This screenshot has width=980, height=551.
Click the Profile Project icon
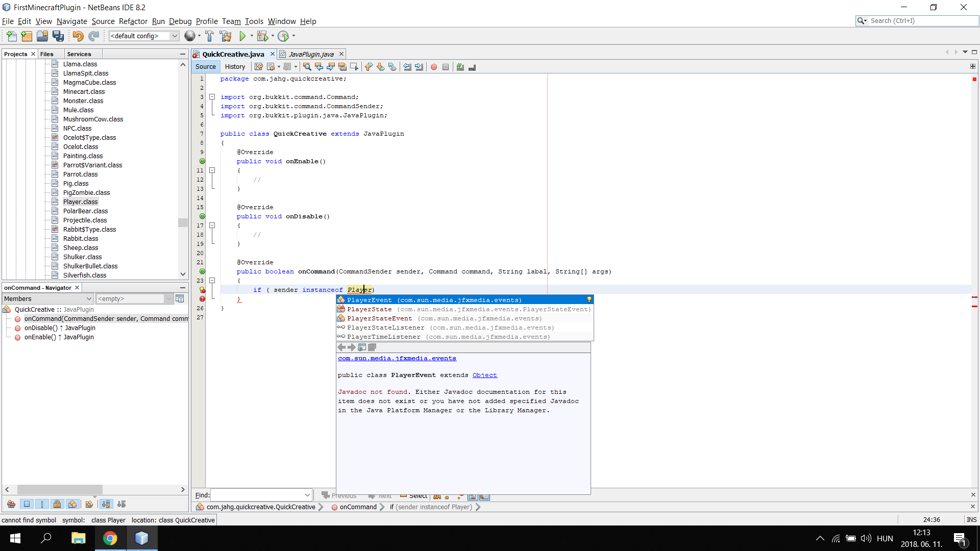click(x=283, y=36)
